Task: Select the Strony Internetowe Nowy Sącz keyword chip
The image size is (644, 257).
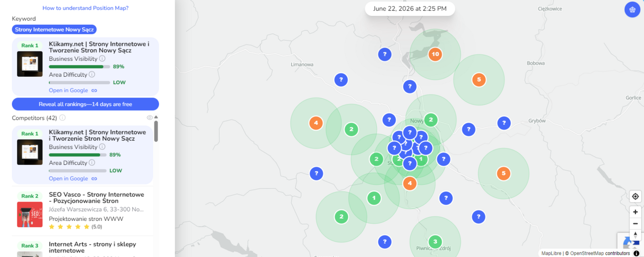Action: (54, 30)
